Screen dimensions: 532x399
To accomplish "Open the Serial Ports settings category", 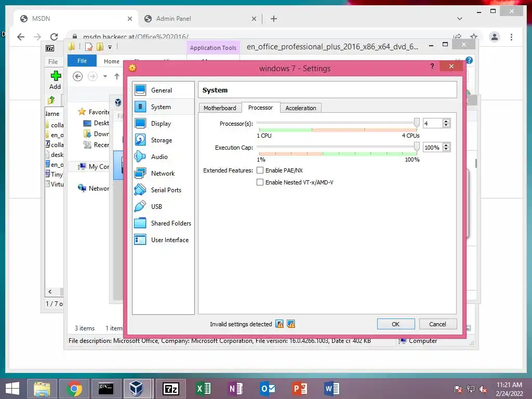I will tap(163, 190).
